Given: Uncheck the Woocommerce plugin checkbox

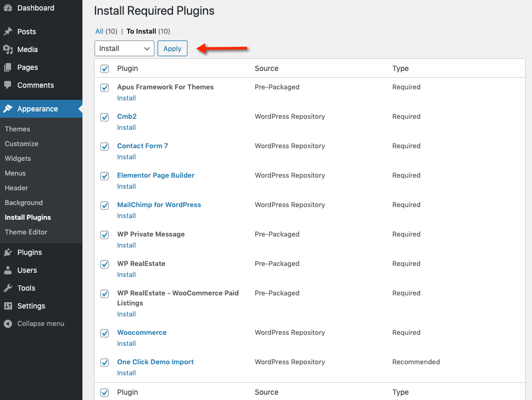Looking at the screenshot, I should click(x=105, y=333).
